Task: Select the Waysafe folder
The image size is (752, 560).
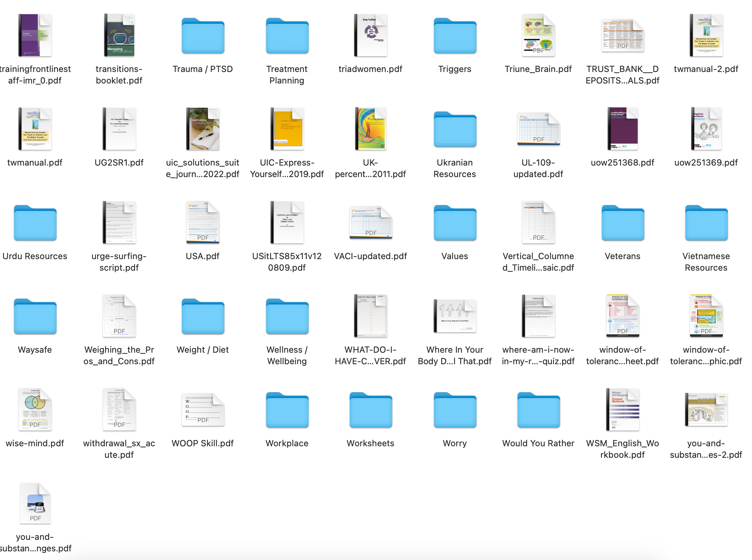Action: [x=35, y=317]
